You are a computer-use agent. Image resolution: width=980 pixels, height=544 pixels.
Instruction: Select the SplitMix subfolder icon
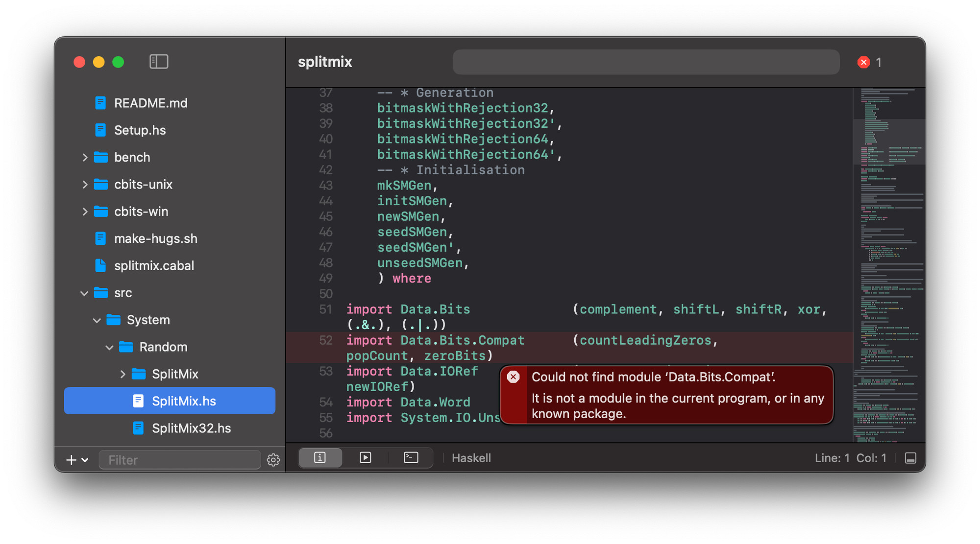tap(139, 374)
